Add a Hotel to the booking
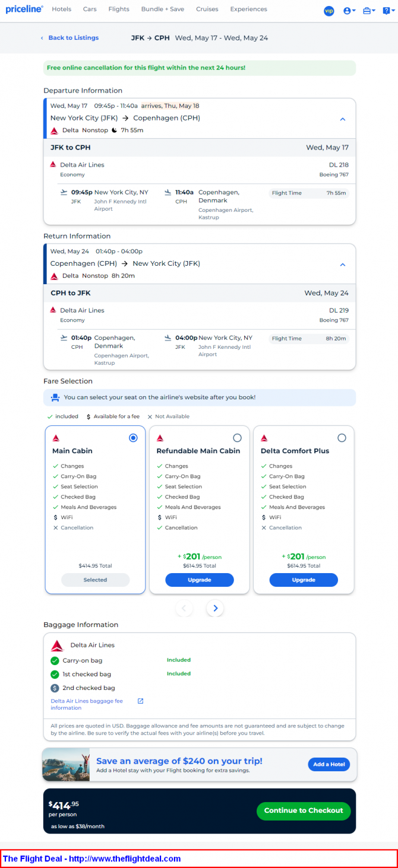398x868 pixels. tap(328, 764)
